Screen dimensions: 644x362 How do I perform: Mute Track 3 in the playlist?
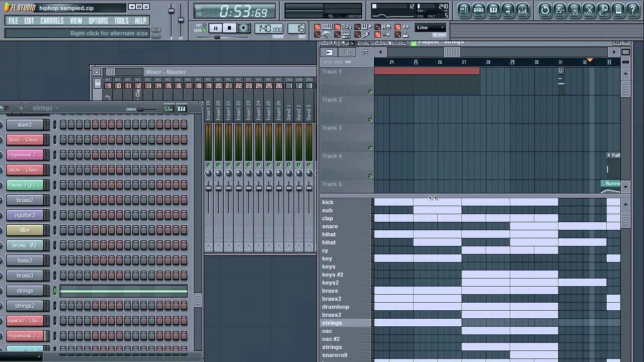click(x=370, y=148)
